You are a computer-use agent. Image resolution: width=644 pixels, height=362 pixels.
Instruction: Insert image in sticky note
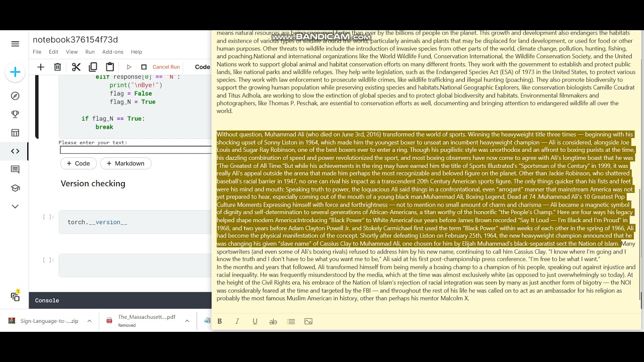click(x=308, y=321)
